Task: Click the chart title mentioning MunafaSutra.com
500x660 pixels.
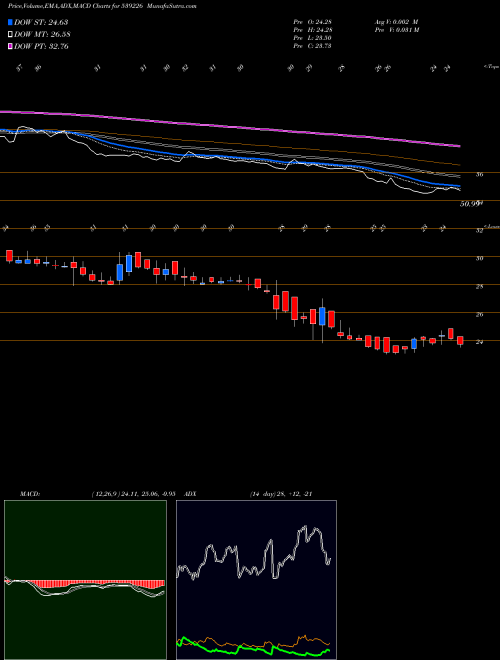Action: tap(102, 6)
